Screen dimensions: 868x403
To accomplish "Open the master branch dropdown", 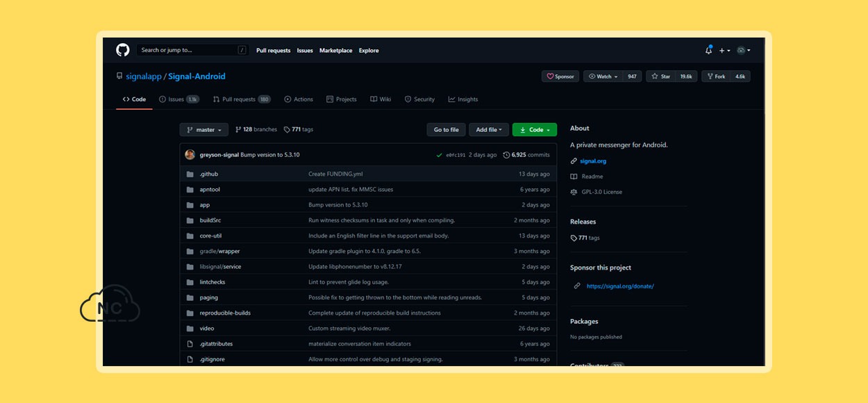I will pos(204,130).
